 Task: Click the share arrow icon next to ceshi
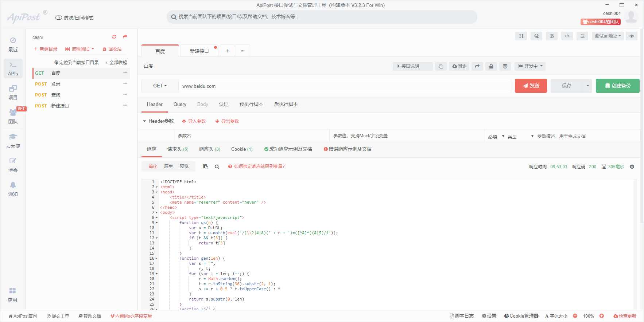pos(125,37)
